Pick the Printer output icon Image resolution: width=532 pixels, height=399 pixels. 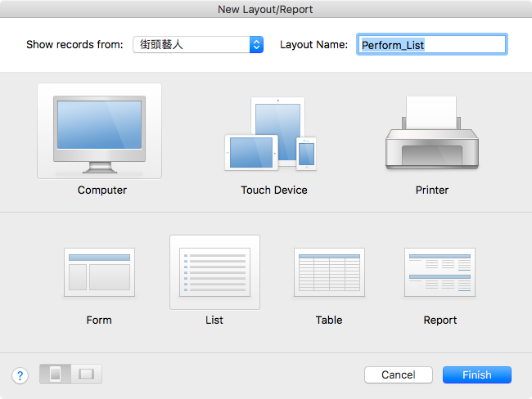tap(432, 132)
